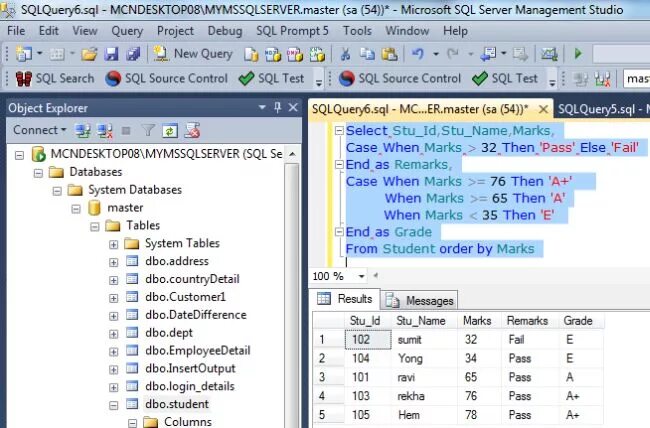Click the Open File folder icon
Screen dimensions: 650x428
(x=89, y=54)
